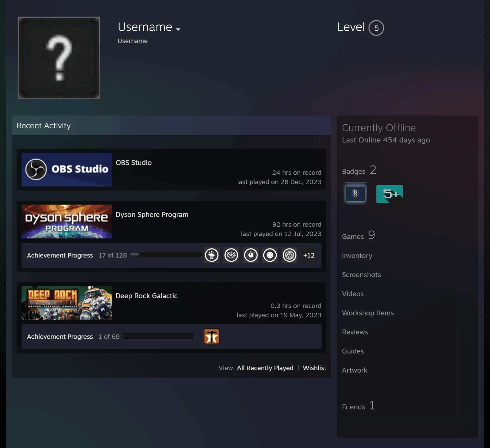Open the Deep Rock Galactic banner image
Screen dimensions: 490x448
pos(67,303)
